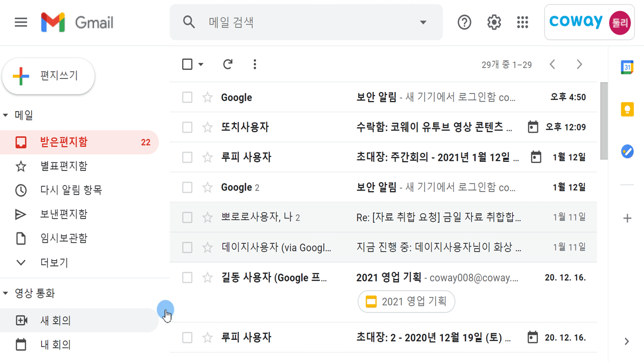The width and height of the screenshot is (644, 362).
Task: Select checkbox for 길동 사용자 email
Action: 187,278
